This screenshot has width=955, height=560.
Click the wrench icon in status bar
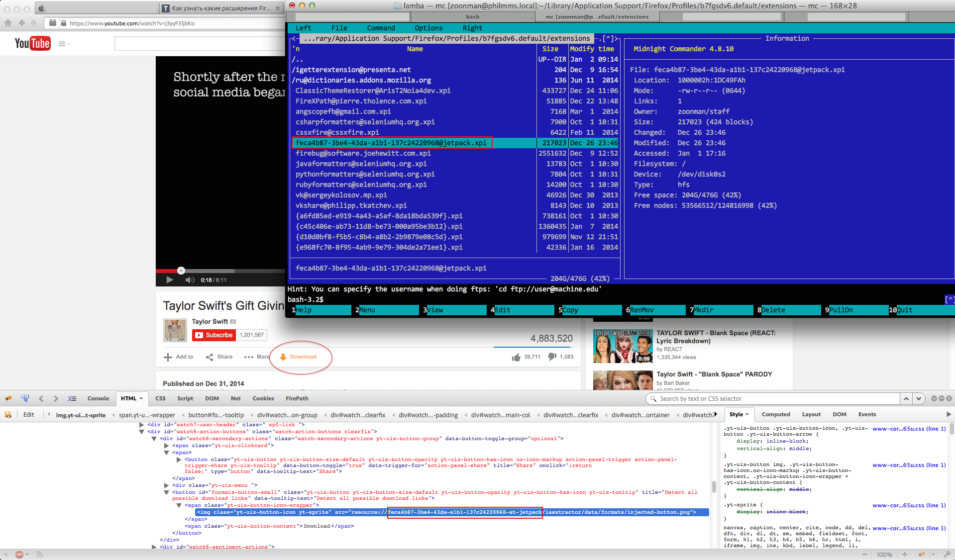click(x=947, y=555)
